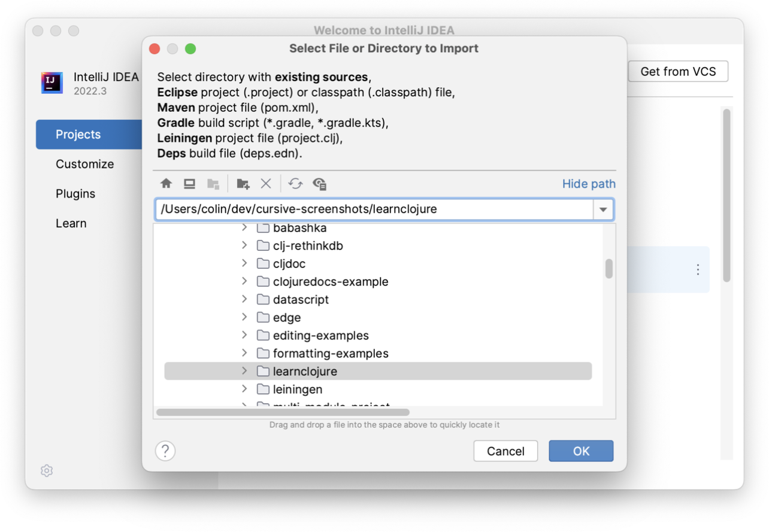Select the editing-examples row
Viewport: 769px width, 532px height.
pyautogui.click(x=378, y=336)
